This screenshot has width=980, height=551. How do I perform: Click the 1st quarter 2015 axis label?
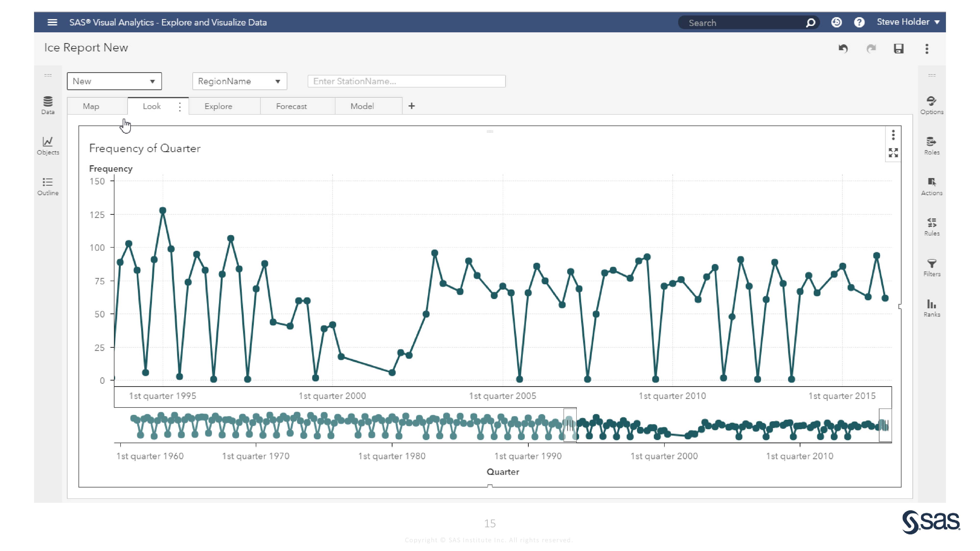(842, 396)
